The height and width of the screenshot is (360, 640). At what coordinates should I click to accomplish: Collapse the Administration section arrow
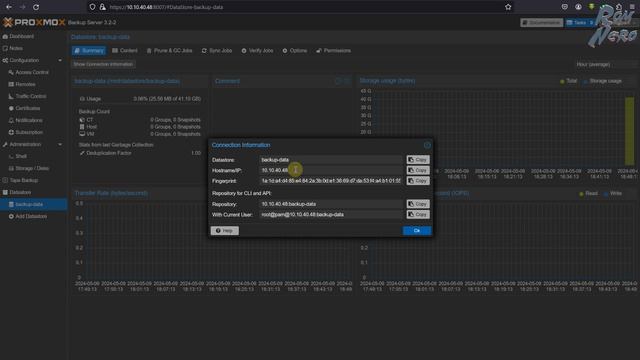pos(60,144)
